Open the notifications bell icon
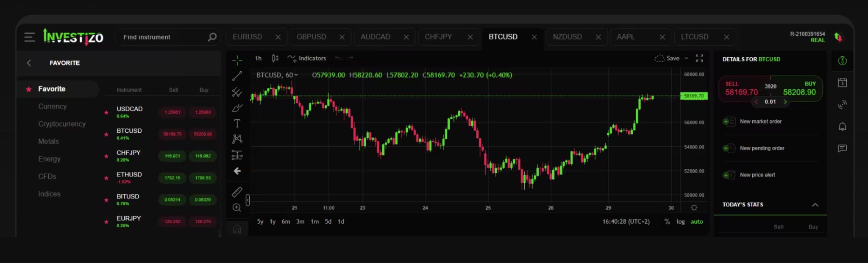 point(842,126)
